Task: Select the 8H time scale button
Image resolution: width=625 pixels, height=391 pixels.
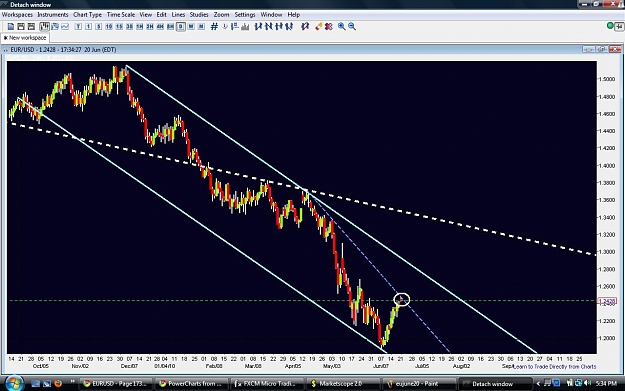Action: tap(171, 27)
